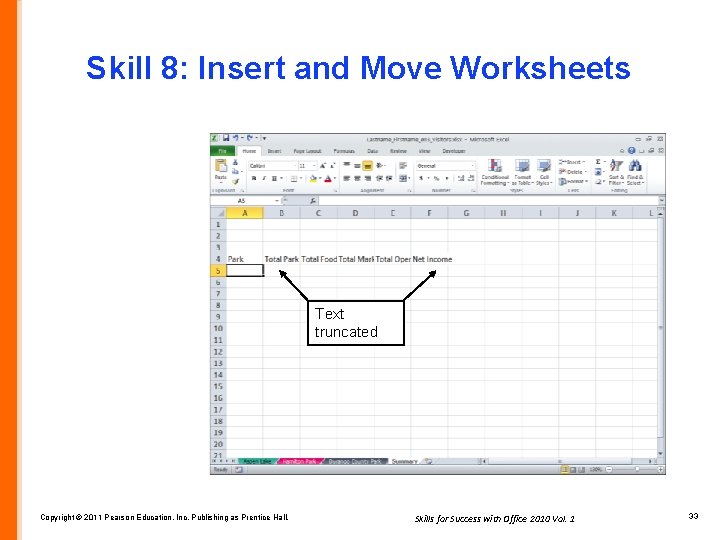Image resolution: width=720 pixels, height=540 pixels.
Task: Click the Cell Styles icon
Action: [544, 166]
